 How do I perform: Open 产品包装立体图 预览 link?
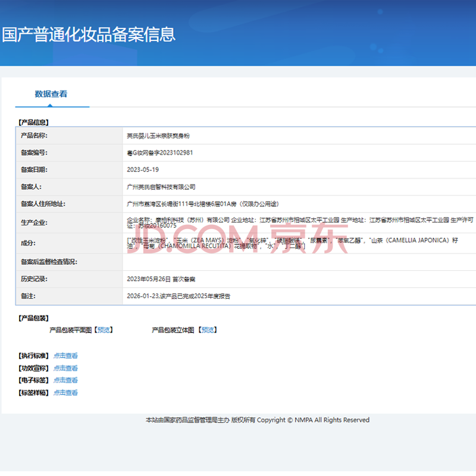tap(208, 330)
